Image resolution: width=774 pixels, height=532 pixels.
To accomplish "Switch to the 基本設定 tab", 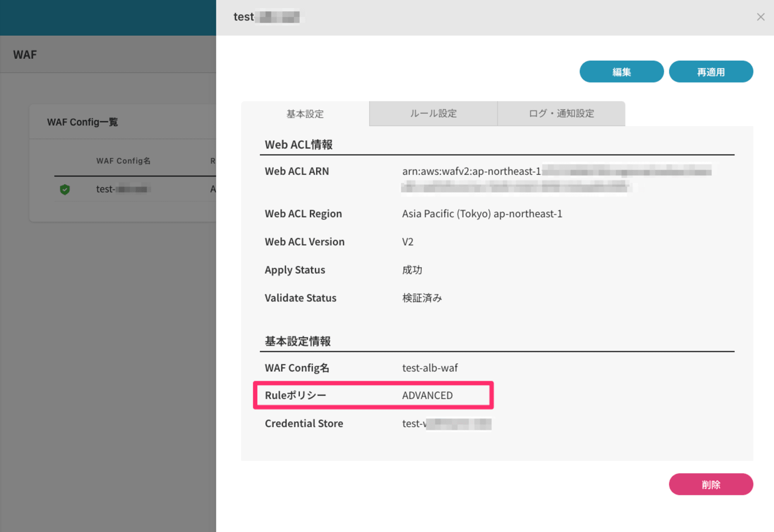I will 305,114.
